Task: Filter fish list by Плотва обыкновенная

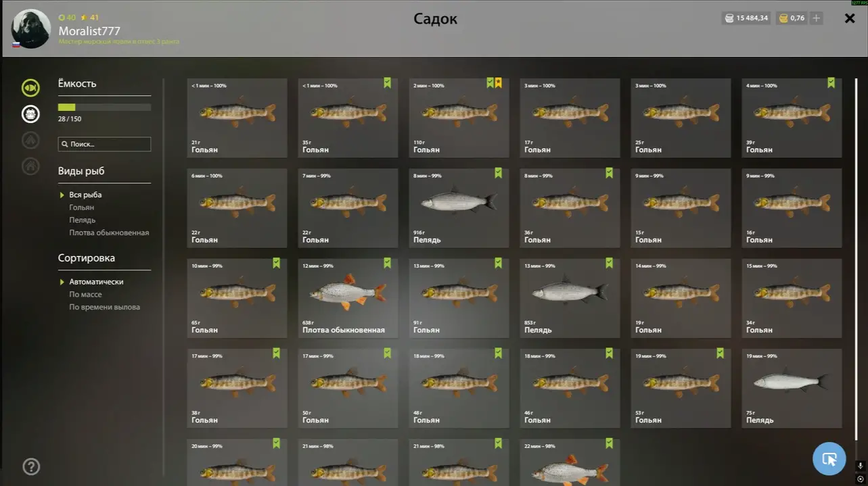Action: pyautogui.click(x=109, y=233)
